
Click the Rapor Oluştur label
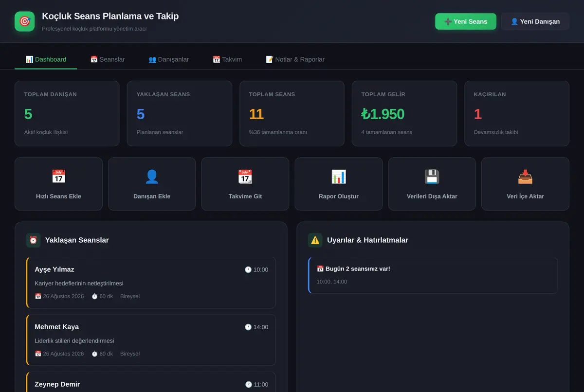pyautogui.click(x=339, y=196)
